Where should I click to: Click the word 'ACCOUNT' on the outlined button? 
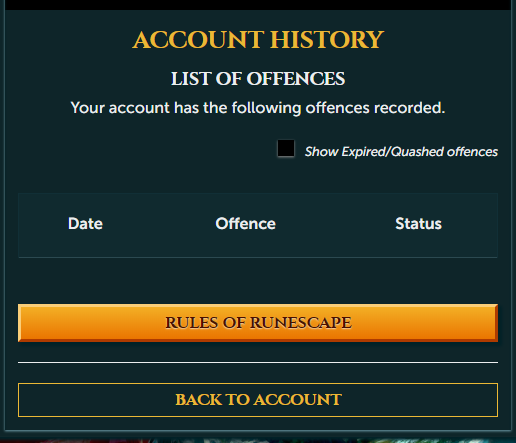[297, 400]
